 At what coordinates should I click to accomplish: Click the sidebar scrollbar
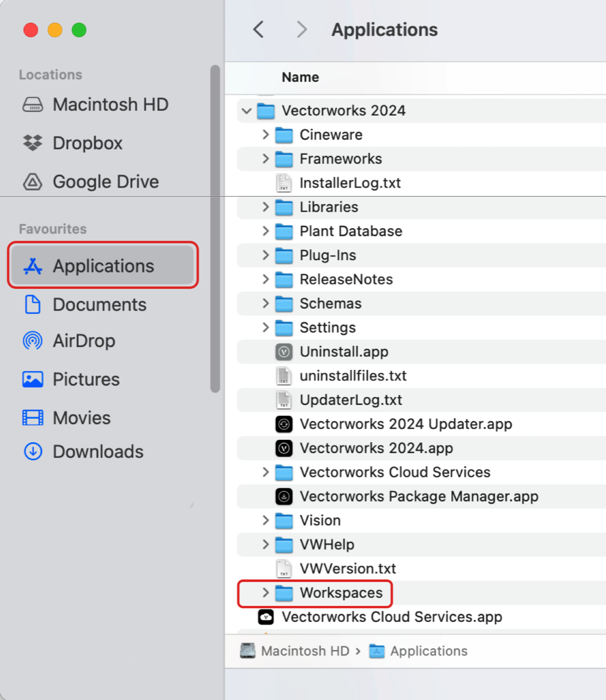pos(215,228)
